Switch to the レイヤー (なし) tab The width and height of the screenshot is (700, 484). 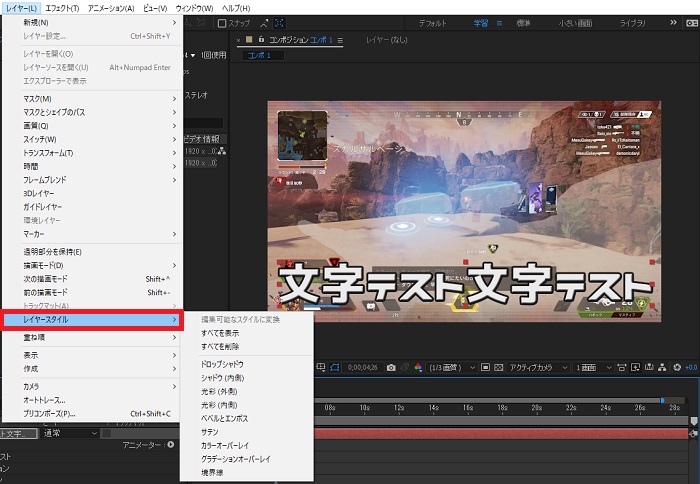387,40
